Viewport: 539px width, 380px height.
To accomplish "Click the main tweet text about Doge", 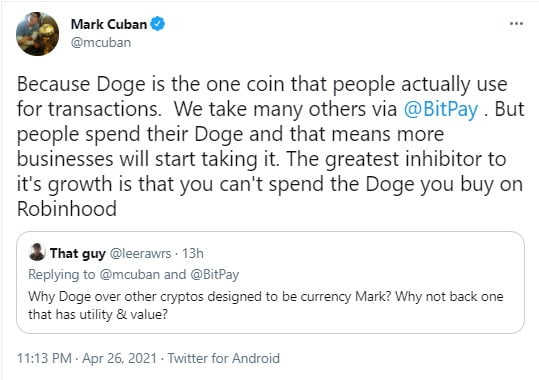I will click(x=270, y=146).
